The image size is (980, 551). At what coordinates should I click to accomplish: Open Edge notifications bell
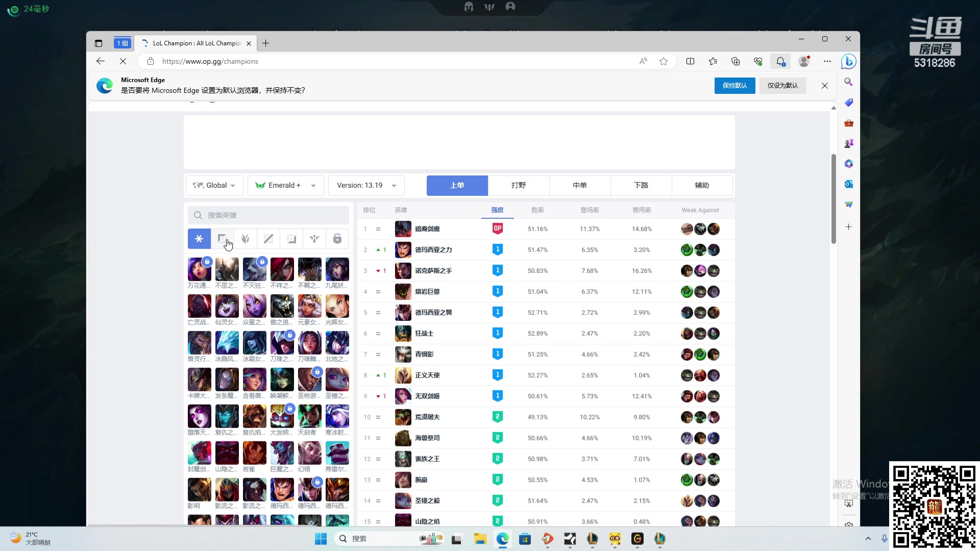tap(780, 61)
